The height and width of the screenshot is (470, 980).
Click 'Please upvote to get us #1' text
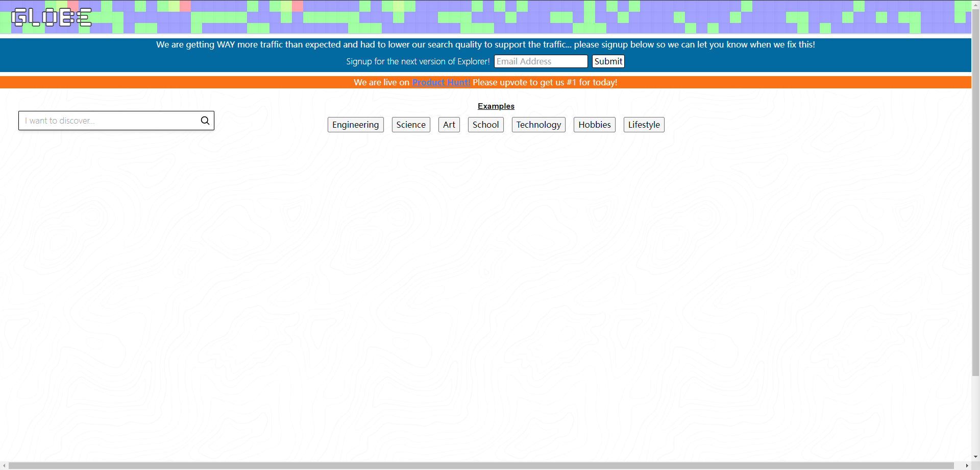coord(524,82)
